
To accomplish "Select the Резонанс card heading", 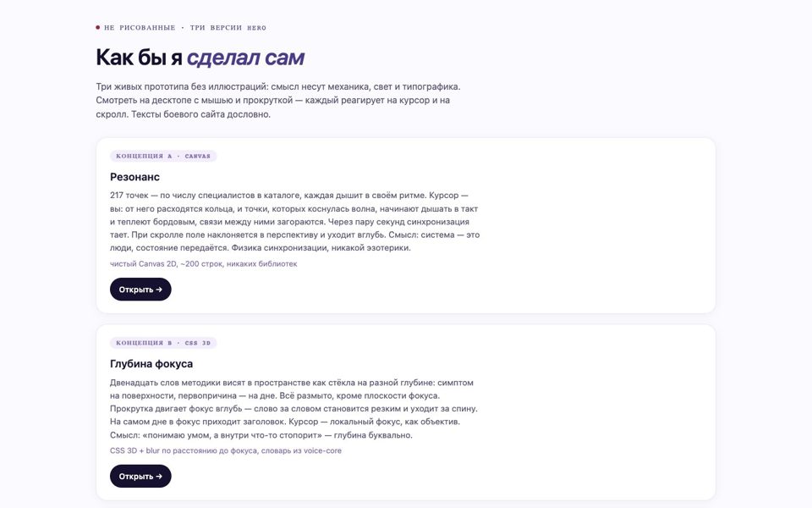I will tap(134, 177).
